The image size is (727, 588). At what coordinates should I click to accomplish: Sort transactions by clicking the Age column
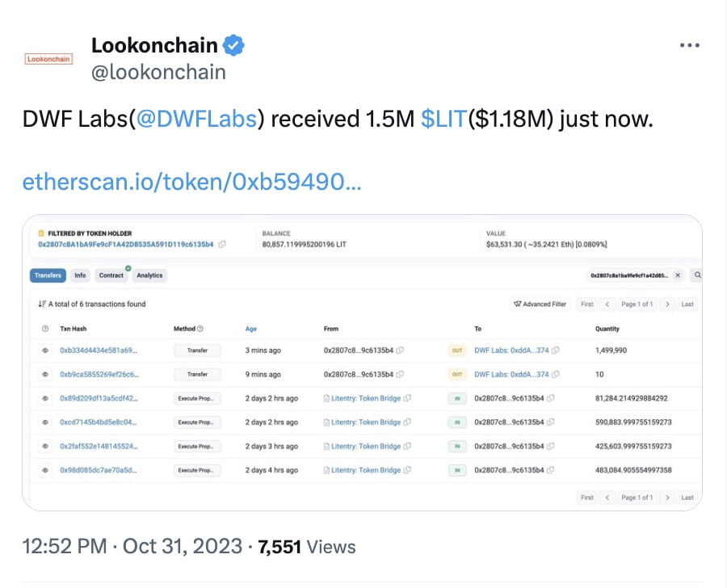click(x=251, y=329)
